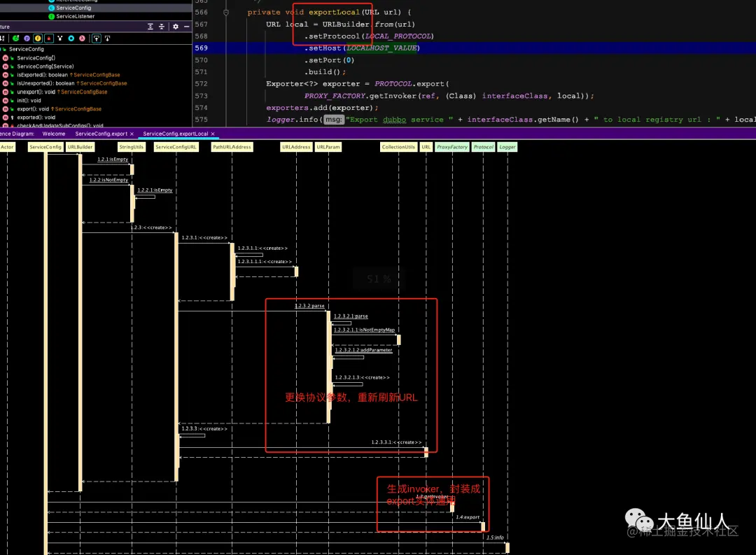This screenshot has width=756, height=555.
Task: Click Actor lifeline header in diagram
Action: 7,147
